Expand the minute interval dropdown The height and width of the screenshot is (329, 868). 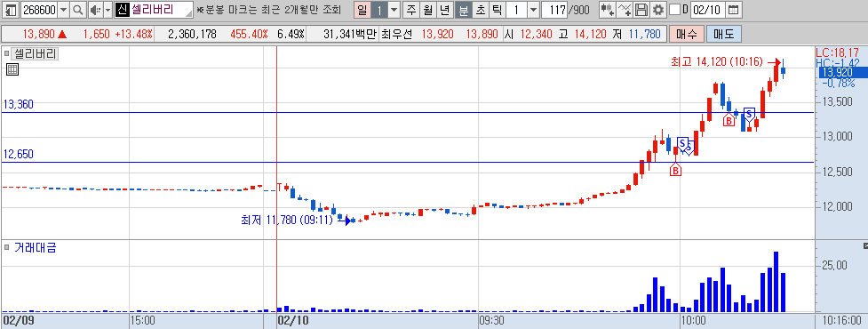(533, 10)
